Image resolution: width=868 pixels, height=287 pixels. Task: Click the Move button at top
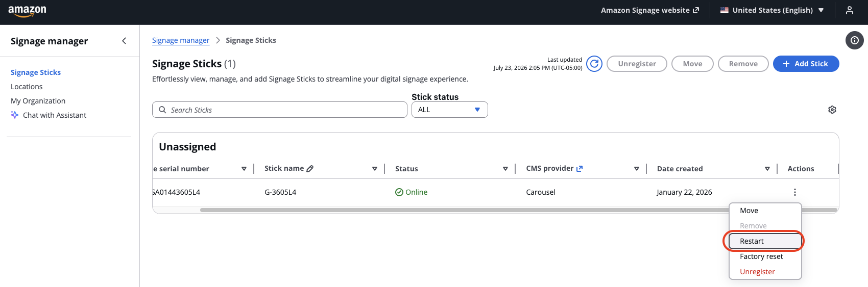point(692,64)
